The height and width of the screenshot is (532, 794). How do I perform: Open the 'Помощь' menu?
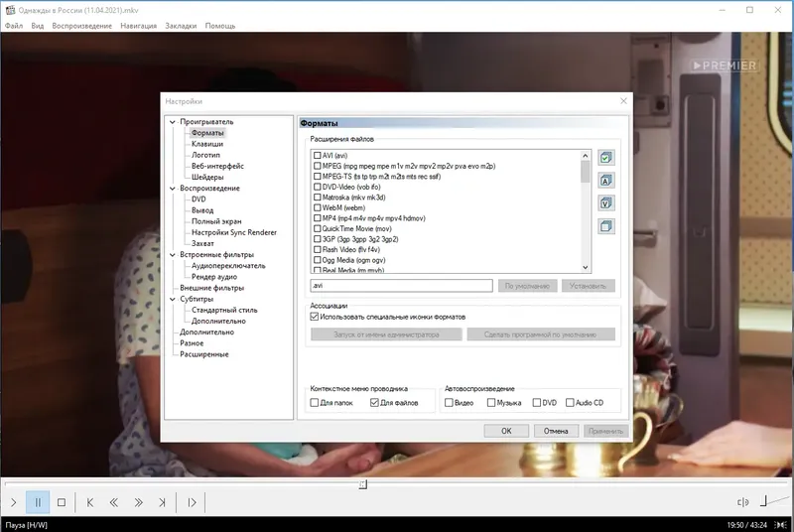click(x=219, y=25)
